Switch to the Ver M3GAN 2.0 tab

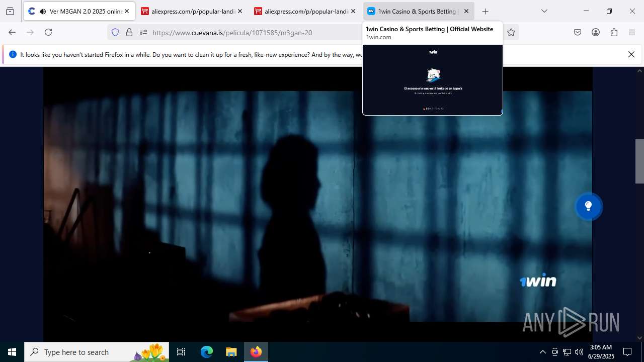[79, 11]
